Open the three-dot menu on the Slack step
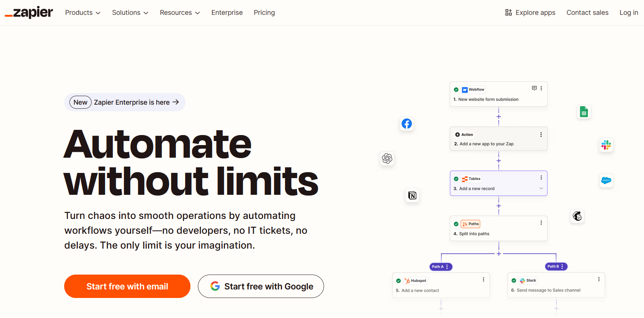 [598, 279]
